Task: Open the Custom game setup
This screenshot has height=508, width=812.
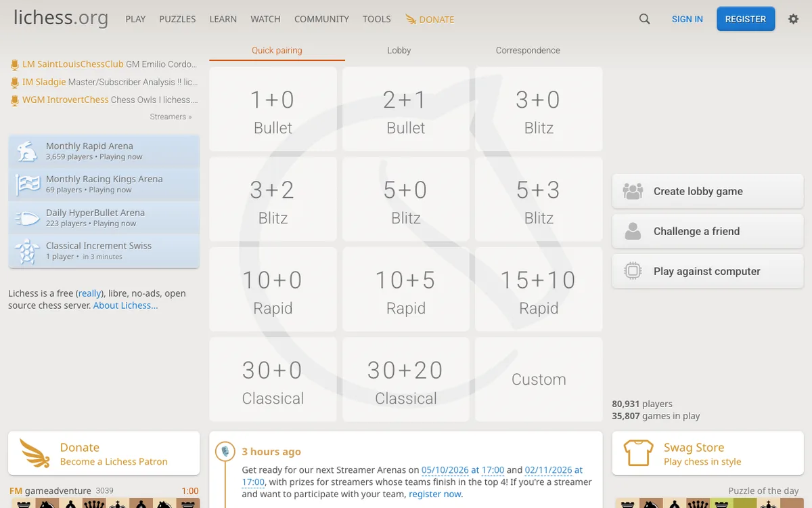Action: tap(539, 379)
